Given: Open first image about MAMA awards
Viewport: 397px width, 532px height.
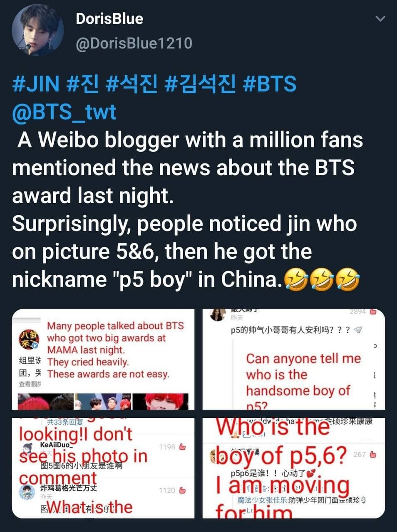Looking at the screenshot, I should pos(103,359).
